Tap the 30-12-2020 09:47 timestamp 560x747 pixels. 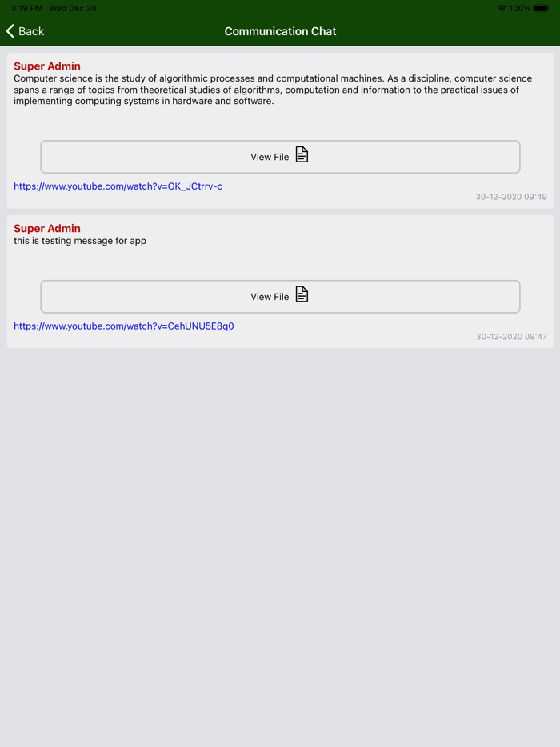(x=511, y=337)
